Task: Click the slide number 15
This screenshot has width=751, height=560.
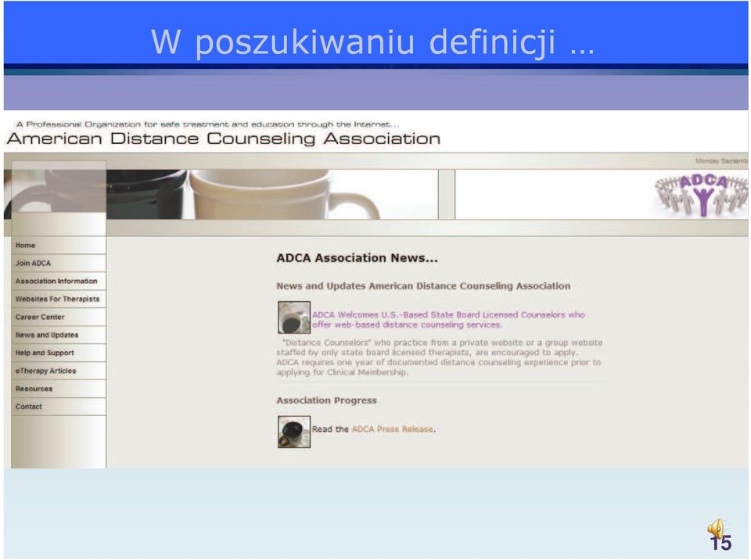Action: tap(720, 544)
